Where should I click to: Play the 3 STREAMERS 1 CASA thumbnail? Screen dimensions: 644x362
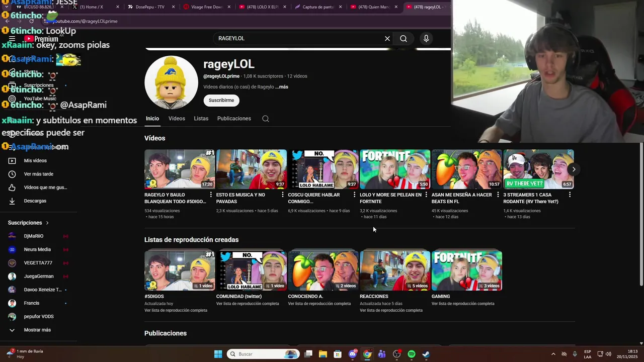[538, 169]
